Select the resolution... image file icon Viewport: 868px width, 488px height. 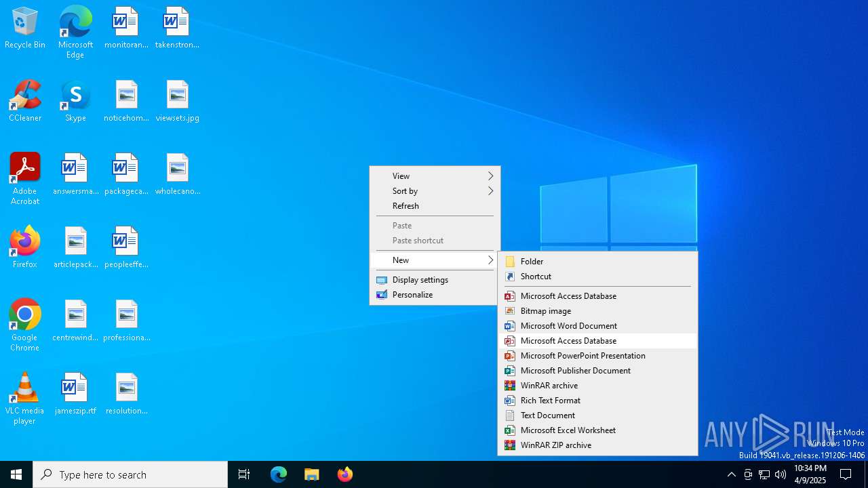[x=126, y=394]
